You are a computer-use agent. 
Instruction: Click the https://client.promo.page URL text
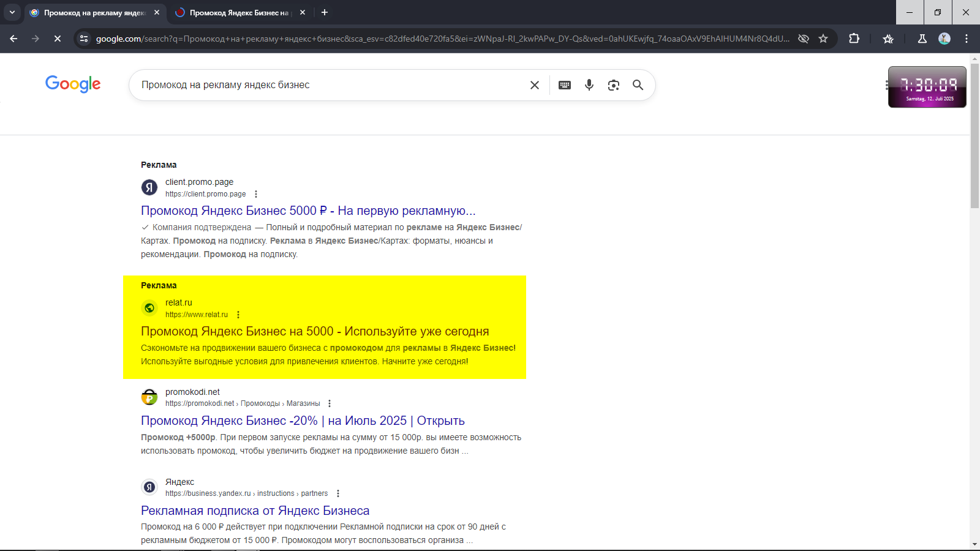pyautogui.click(x=205, y=194)
